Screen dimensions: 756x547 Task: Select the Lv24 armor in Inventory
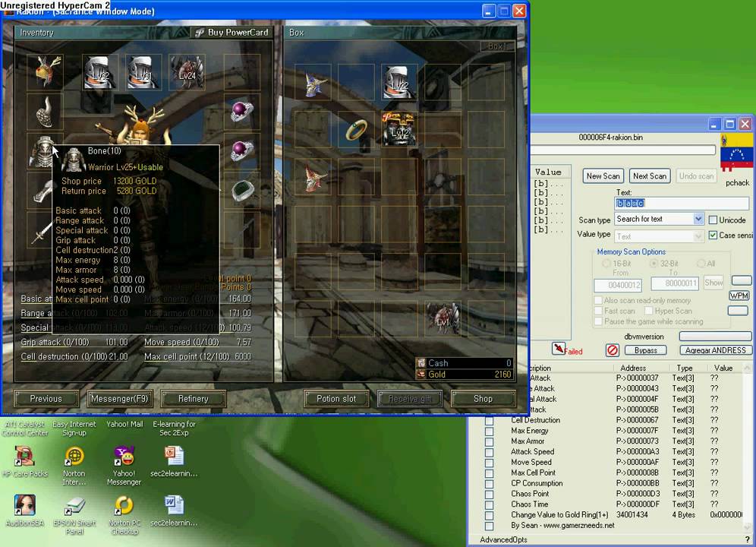pos(187,72)
